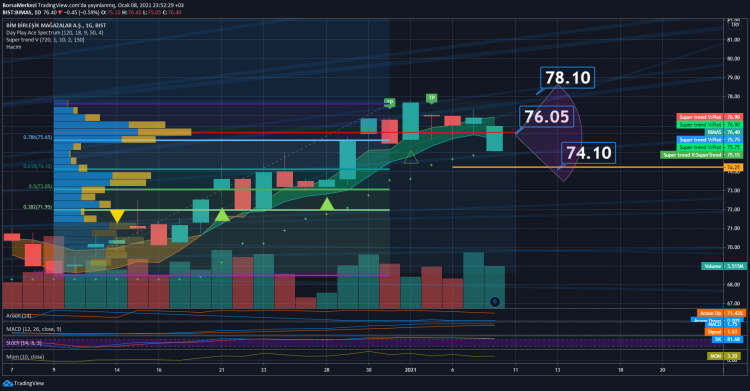Viewport: 750px width, 391px height.
Task: Click the green up triangle near date 28
Action: click(327, 204)
